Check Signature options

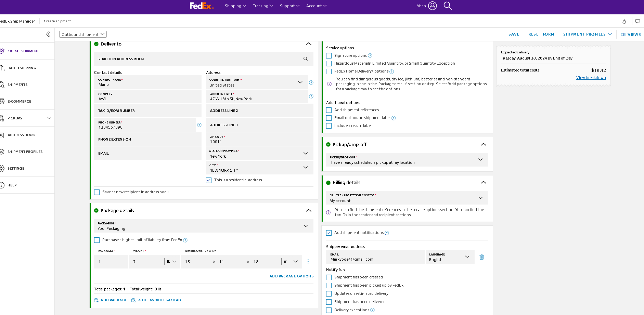[x=329, y=55]
